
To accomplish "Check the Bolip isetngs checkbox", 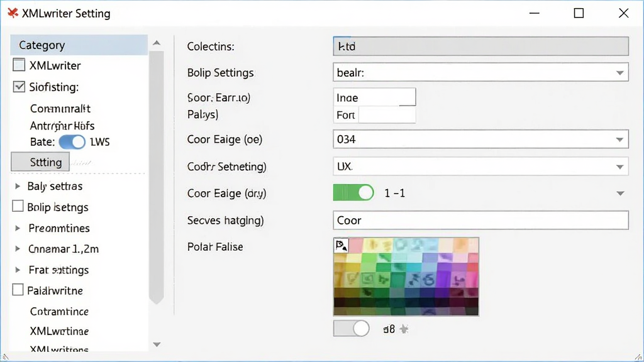I will (x=18, y=206).
